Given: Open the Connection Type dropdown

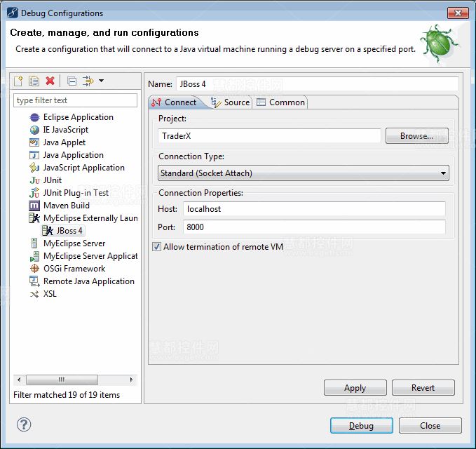Looking at the screenshot, I should tap(304, 173).
